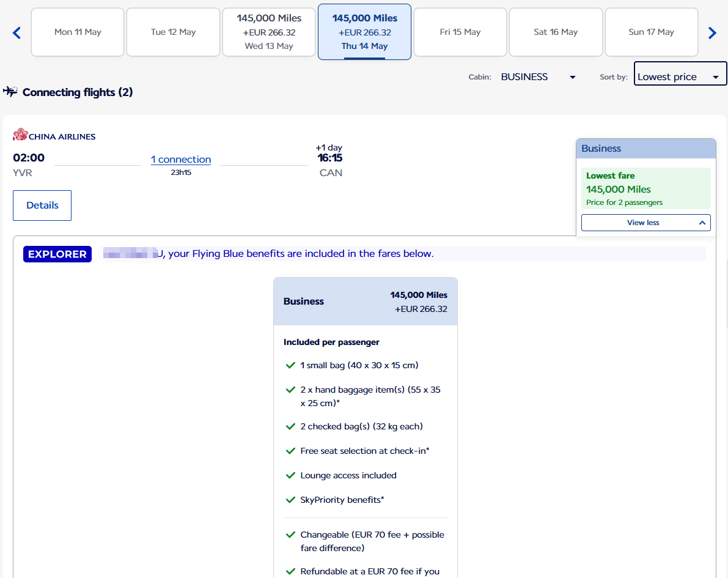Click the Details button
Screen dimensions: 728x578
coord(42,206)
